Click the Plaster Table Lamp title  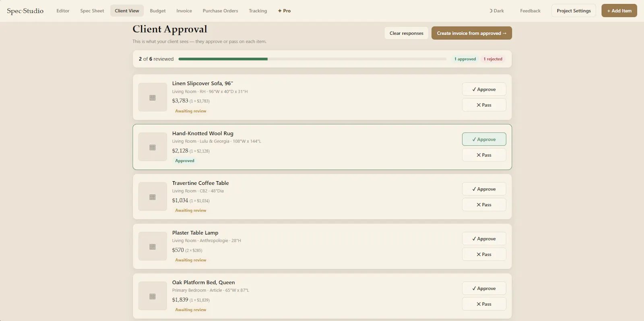(x=195, y=233)
